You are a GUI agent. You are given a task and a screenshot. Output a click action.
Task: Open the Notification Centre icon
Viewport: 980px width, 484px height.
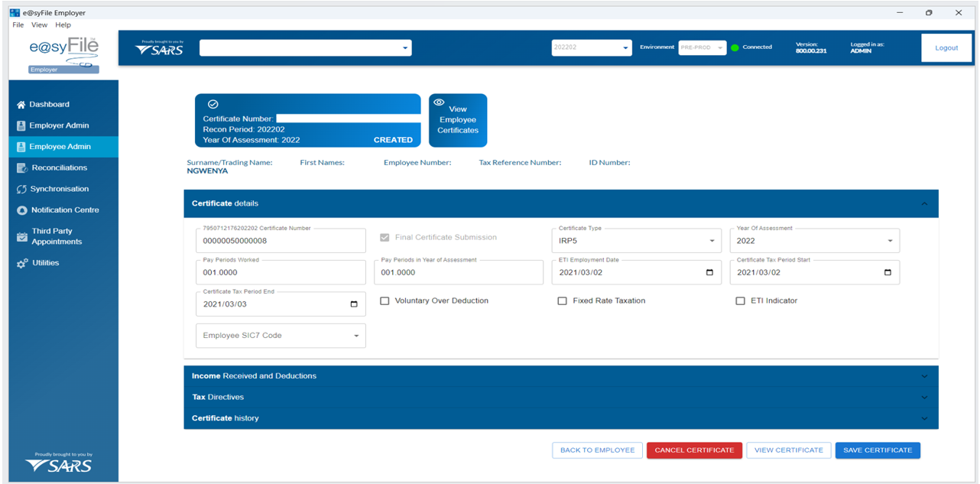coord(22,210)
